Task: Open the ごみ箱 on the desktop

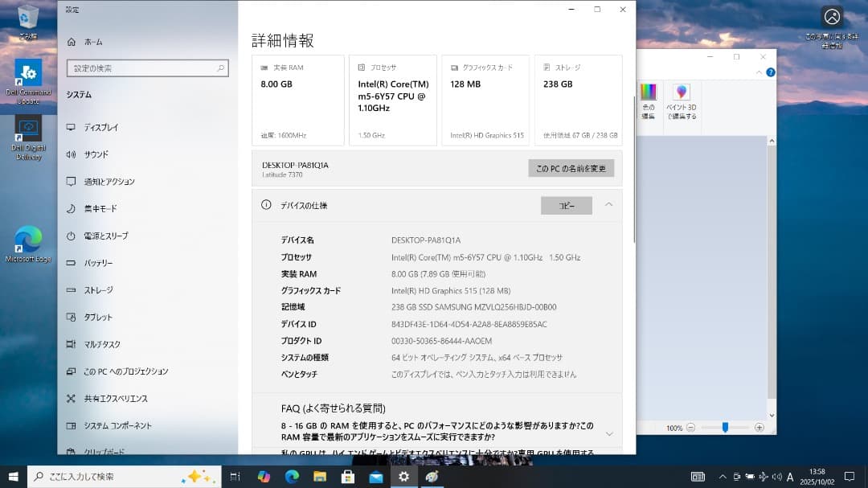Action: (28, 16)
